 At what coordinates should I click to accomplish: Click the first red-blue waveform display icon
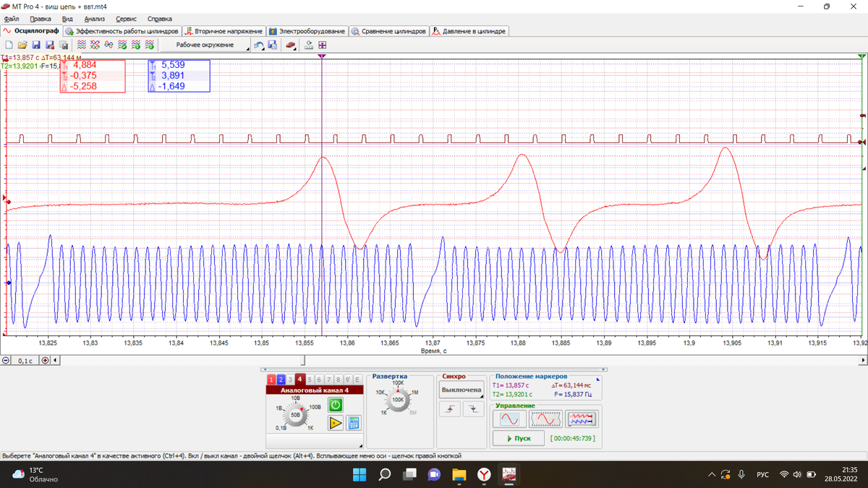coord(81,45)
